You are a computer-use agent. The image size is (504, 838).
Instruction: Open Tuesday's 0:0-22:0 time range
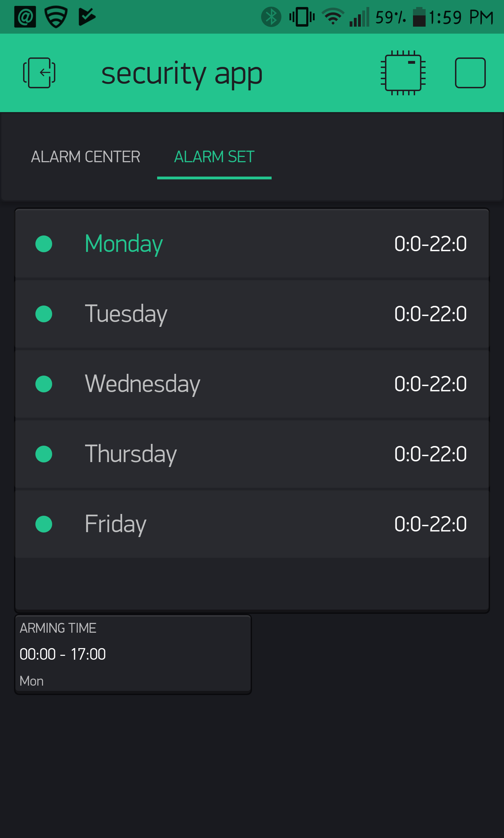[x=430, y=314]
